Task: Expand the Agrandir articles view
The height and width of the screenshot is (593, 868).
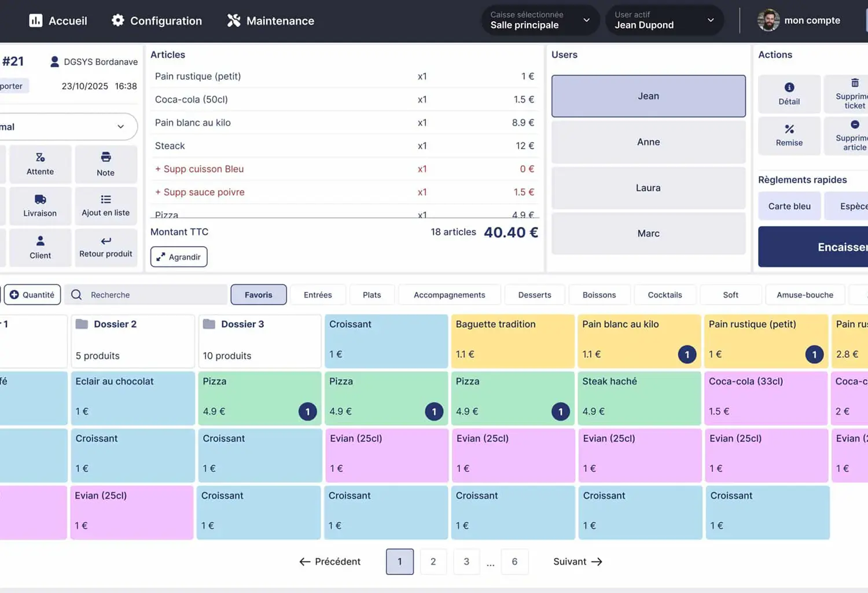Action: 179,257
